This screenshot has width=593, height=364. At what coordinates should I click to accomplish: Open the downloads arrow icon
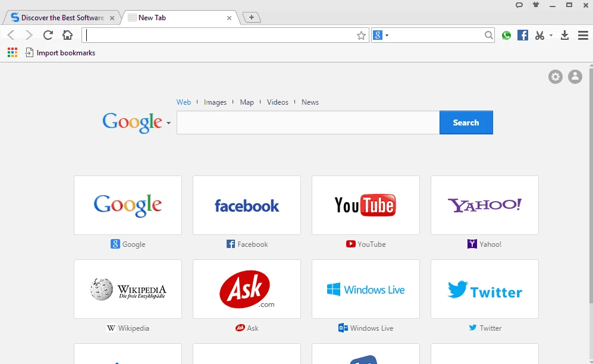pyautogui.click(x=564, y=35)
